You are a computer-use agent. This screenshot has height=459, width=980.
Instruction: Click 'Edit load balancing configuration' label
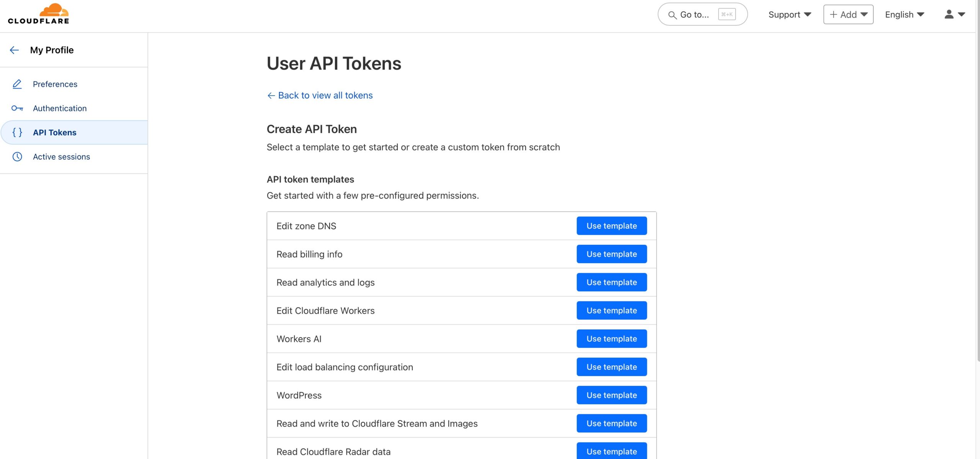(345, 367)
